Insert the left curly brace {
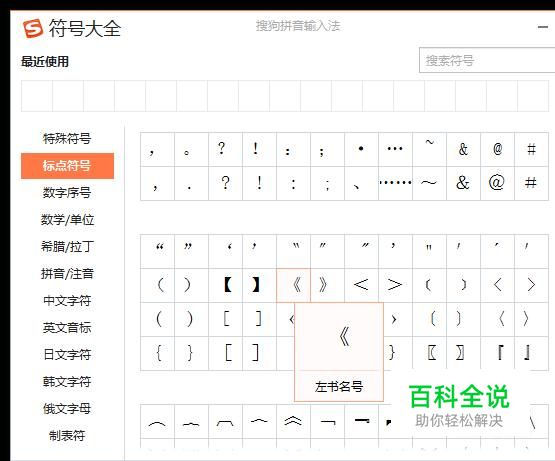 pos(158,353)
